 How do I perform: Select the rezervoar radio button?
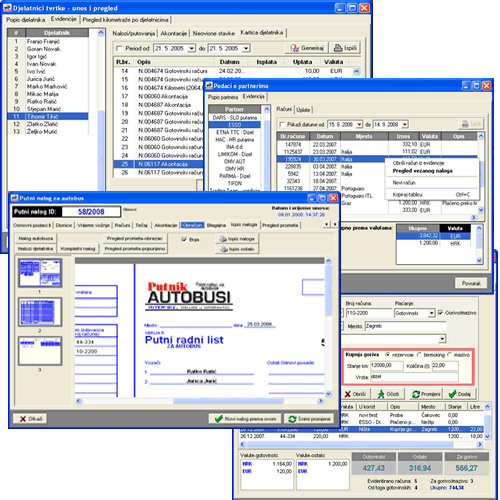pos(387,355)
